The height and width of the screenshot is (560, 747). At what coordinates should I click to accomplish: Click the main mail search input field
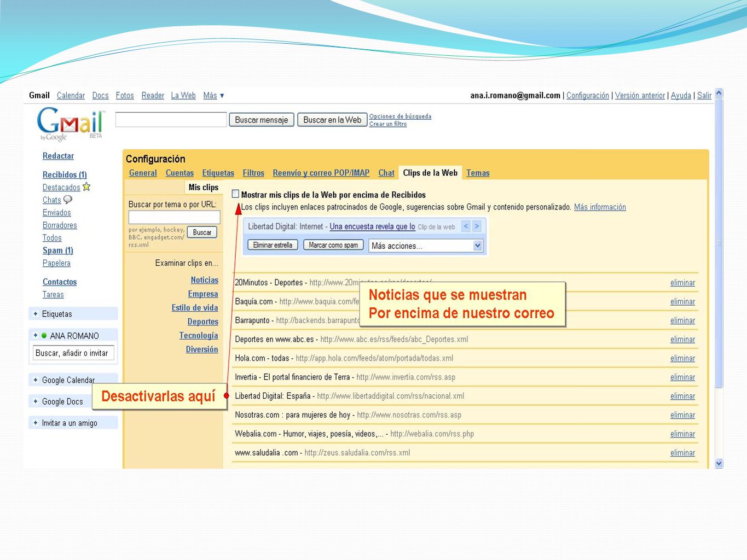171,120
